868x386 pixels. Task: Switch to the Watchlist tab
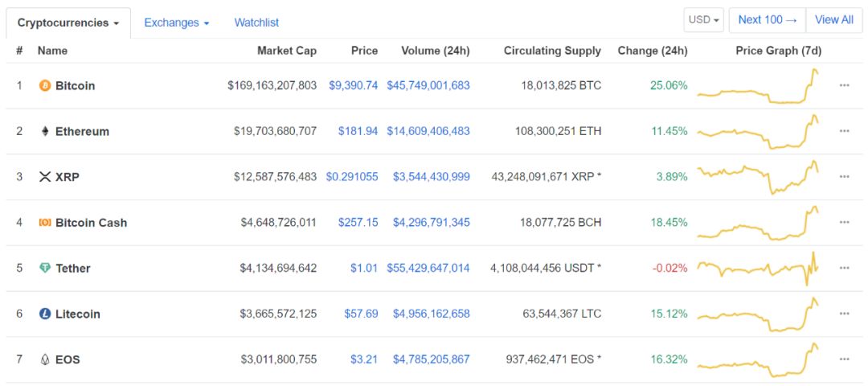pos(256,23)
